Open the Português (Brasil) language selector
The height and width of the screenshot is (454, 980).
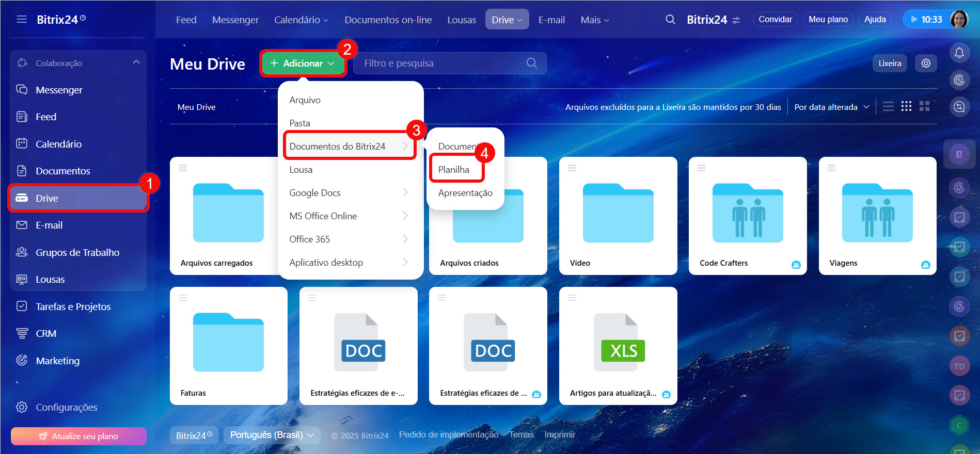(272, 435)
